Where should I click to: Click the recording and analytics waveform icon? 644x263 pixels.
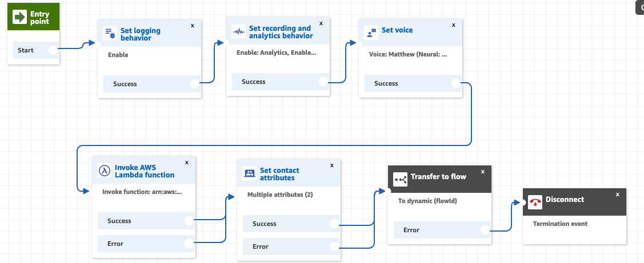coord(239,31)
